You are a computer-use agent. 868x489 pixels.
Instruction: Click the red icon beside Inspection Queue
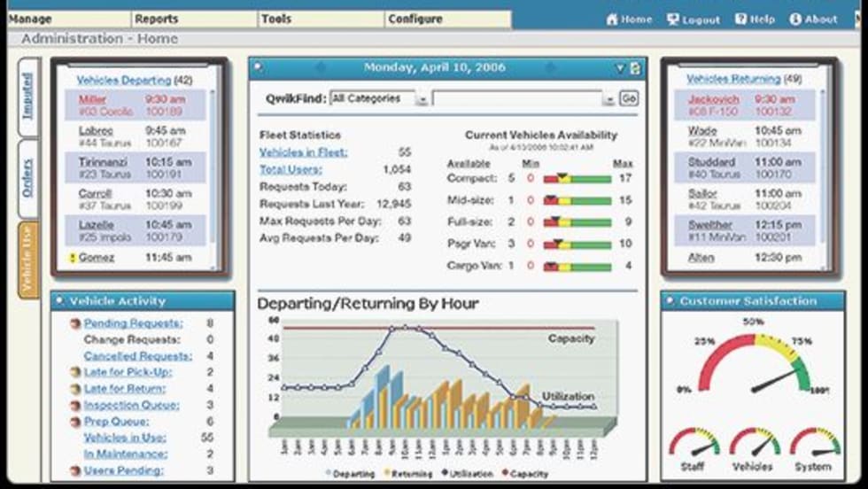75,406
